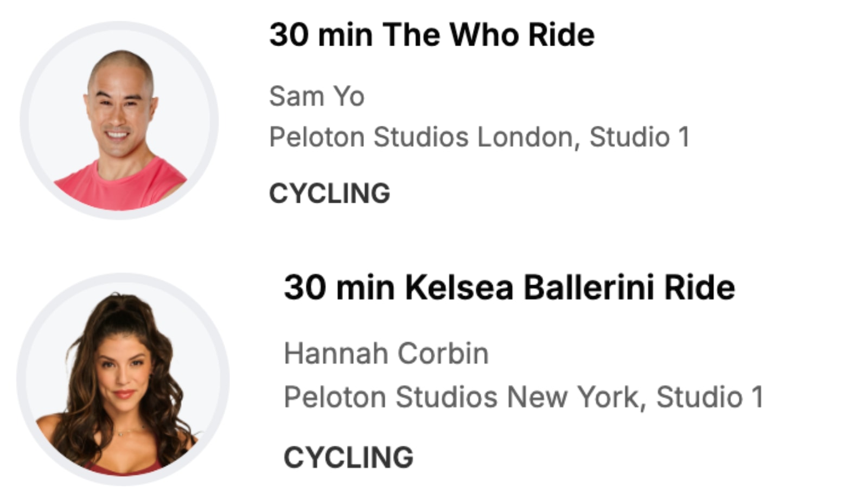This screenshot has width=868, height=488.
Task: Choose the class taught by Sam Yo
Action: (431, 35)
